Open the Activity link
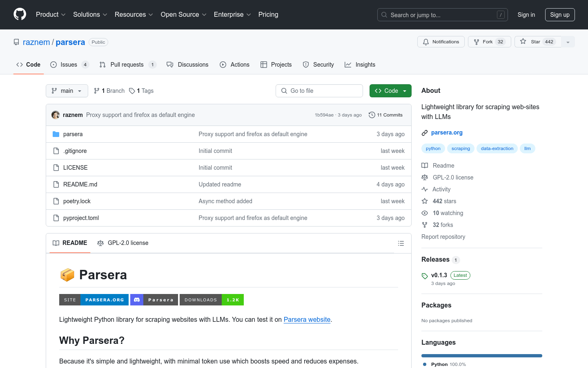 point(436,189)
